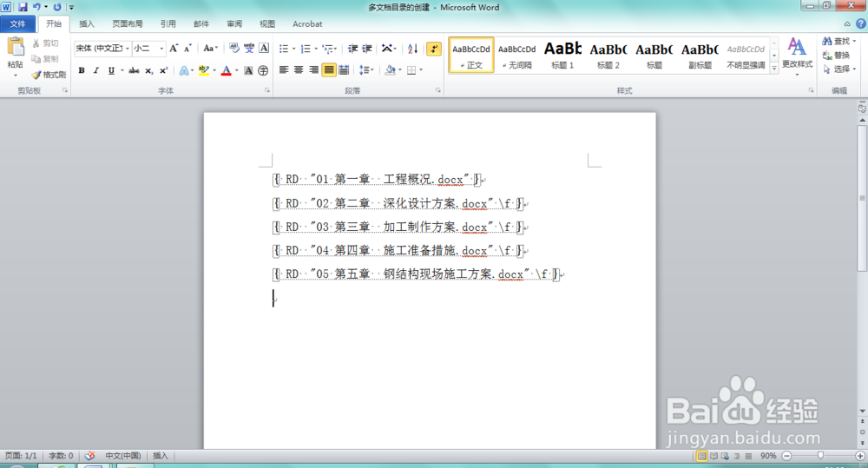868x468 pixels.
Task: Click the Redo/Repeat icon in Quick Access toolbar
Action: pyautogui.click(x=57, y=7)
